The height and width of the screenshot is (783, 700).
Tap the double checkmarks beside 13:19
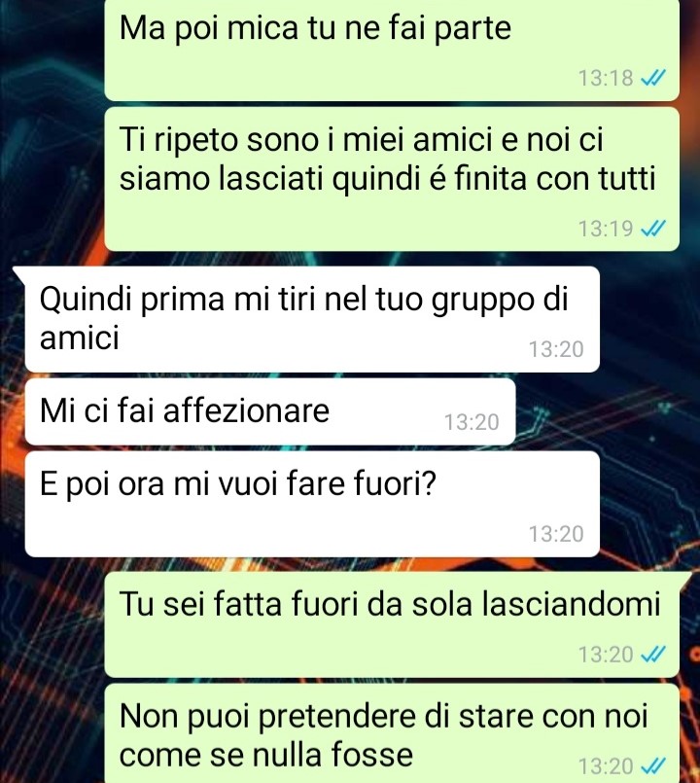653,229
